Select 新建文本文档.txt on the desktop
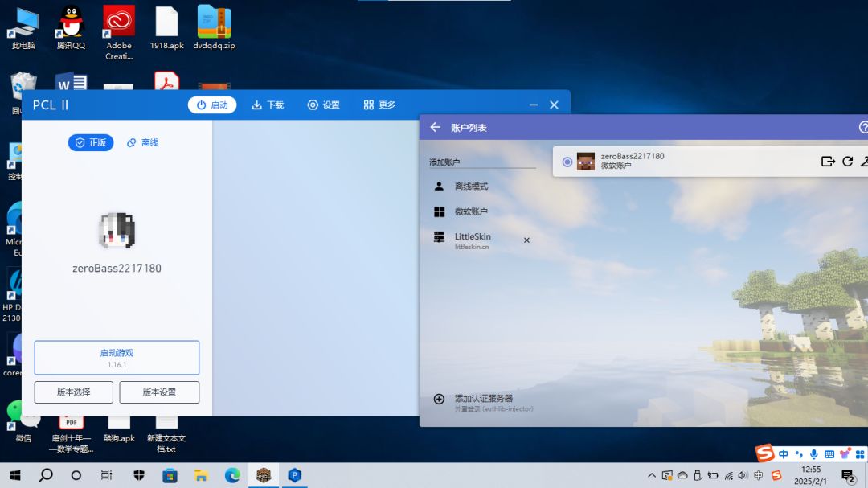This screenshot has height=488, width=868. click(166, 437)
